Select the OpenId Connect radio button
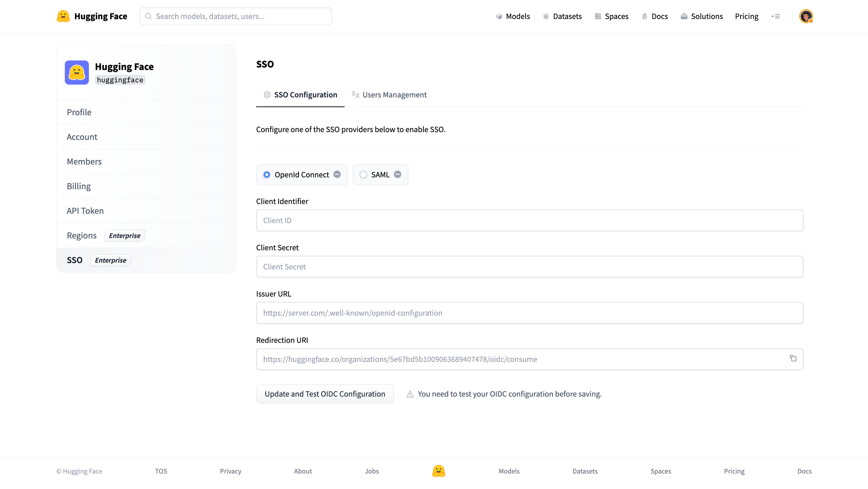The image size is (868, 489). (266, 175)
